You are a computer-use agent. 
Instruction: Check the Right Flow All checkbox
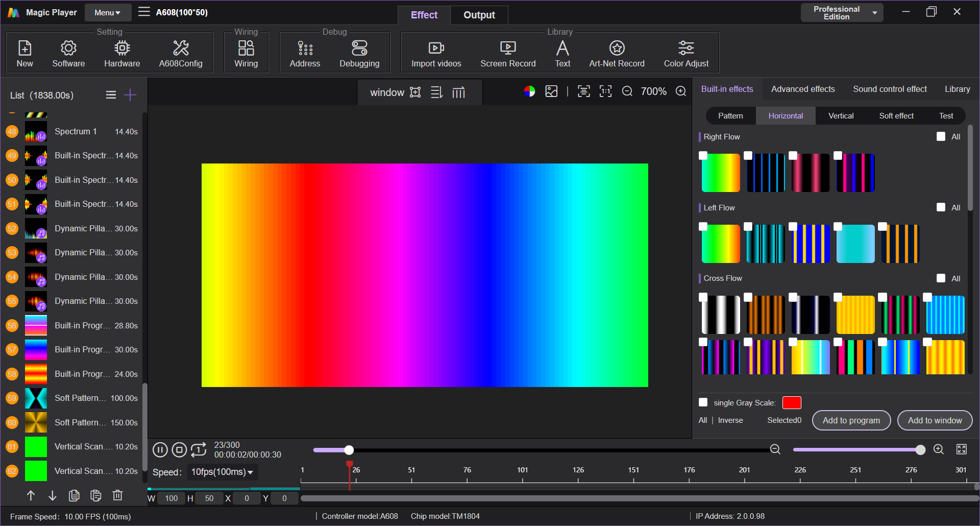(941, 136)
